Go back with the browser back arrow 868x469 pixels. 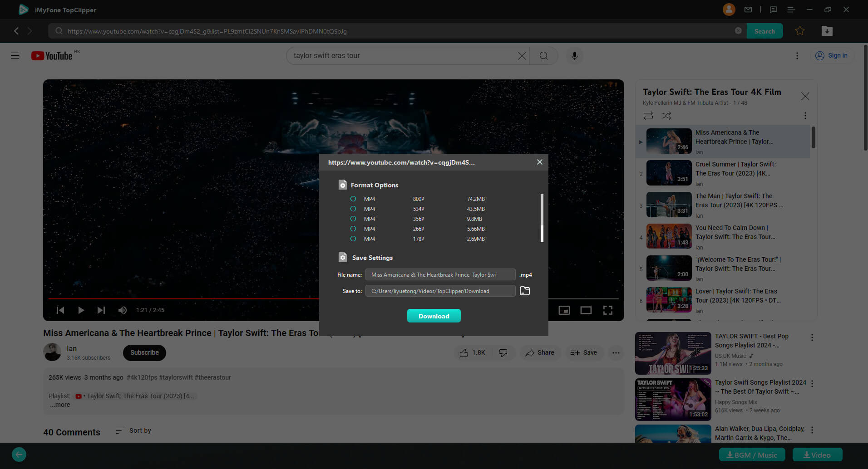point(16,31)
